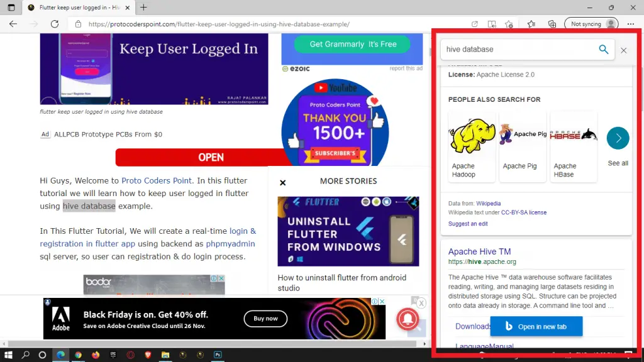Open the Downloads sublink

473,326
